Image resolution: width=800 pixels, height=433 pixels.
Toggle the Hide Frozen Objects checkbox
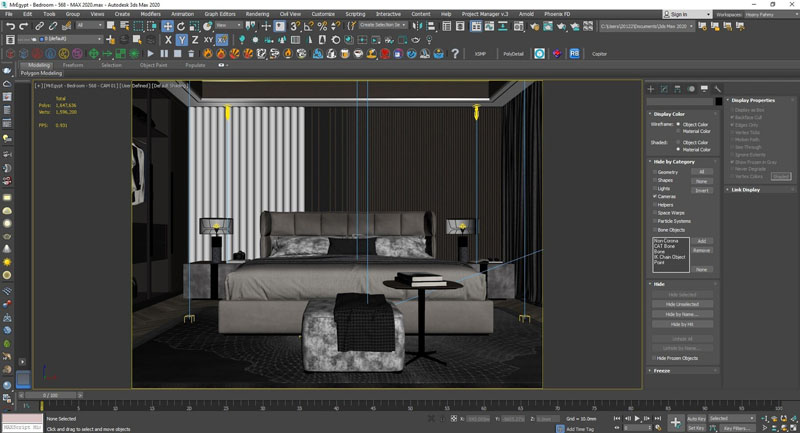coord(655,358)
